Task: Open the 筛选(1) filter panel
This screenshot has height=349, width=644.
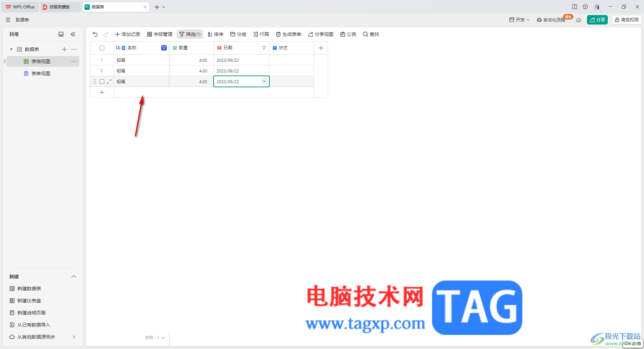Action: coord(190,34)
